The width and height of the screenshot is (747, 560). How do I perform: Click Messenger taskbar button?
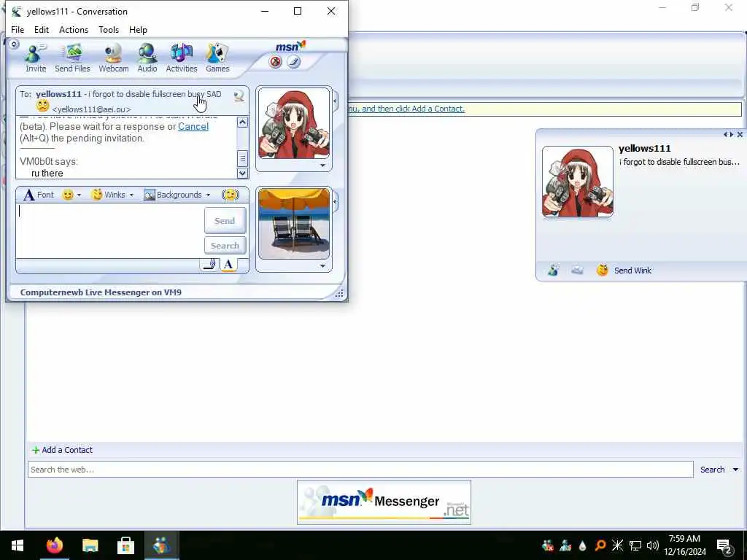[161, 545]
